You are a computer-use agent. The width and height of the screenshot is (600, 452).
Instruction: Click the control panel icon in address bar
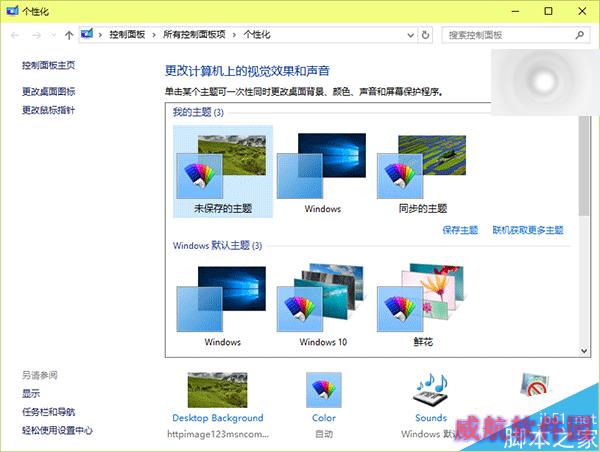[87, 34]
